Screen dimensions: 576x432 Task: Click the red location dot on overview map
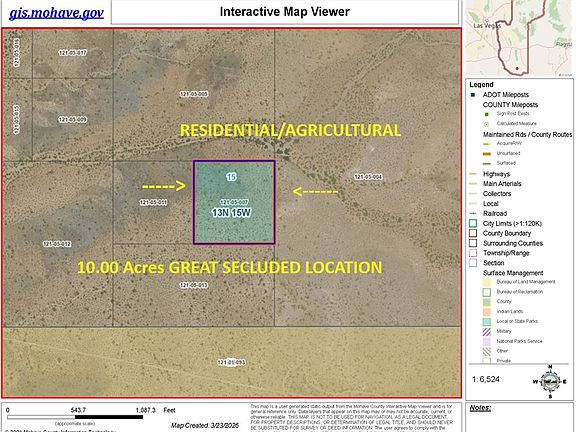click(x=517, y=68)
